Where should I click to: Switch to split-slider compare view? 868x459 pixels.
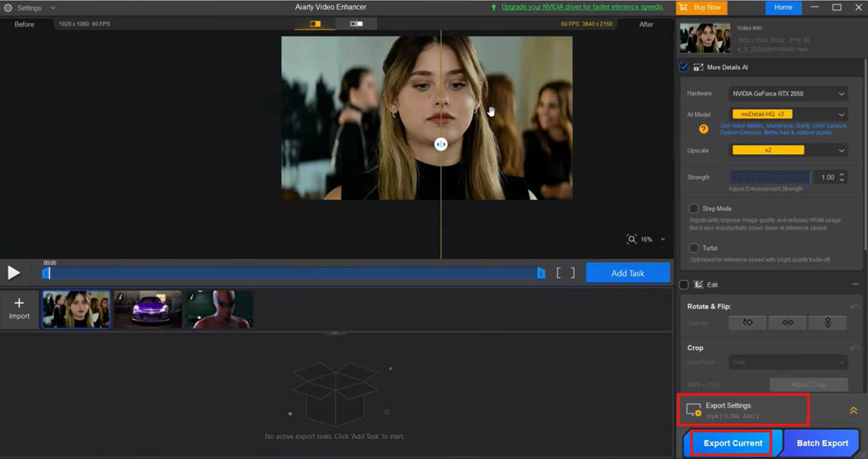coord(315,24)
